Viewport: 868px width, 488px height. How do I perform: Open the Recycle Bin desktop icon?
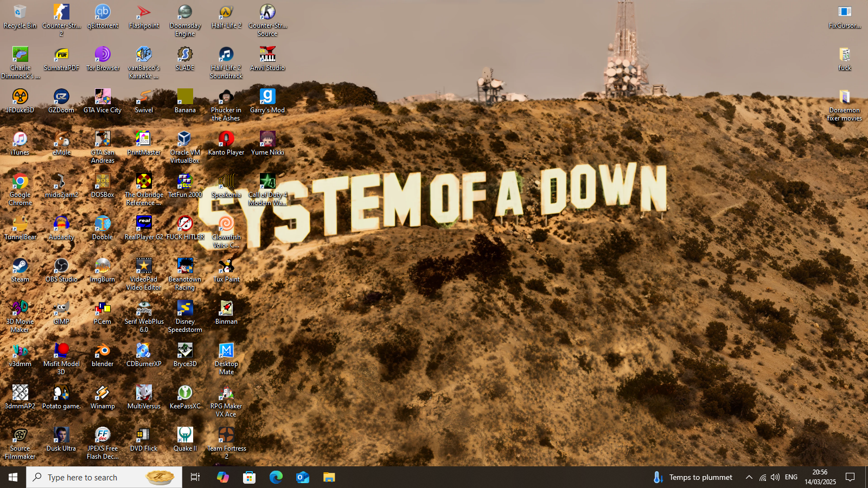click(x=20, y=17)
